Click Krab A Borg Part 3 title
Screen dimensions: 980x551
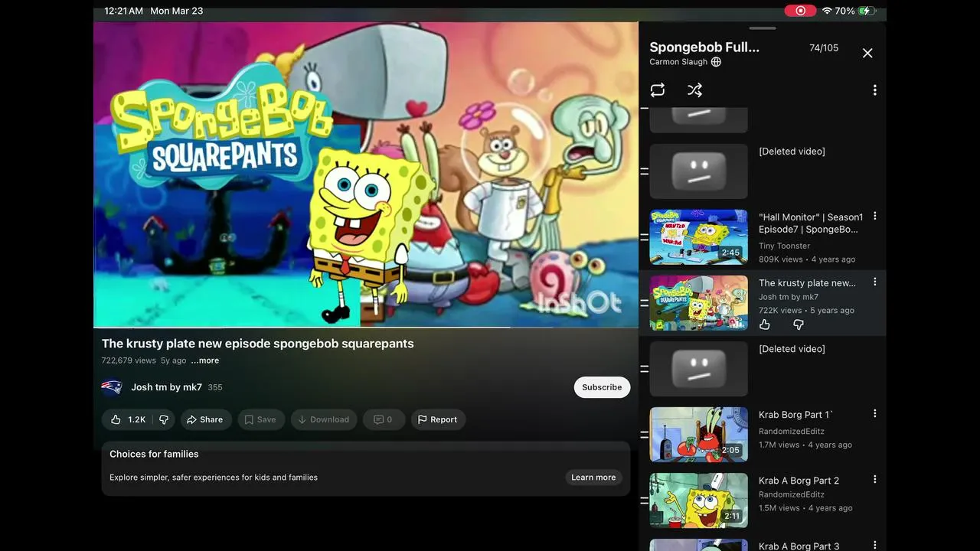point(799,546)
